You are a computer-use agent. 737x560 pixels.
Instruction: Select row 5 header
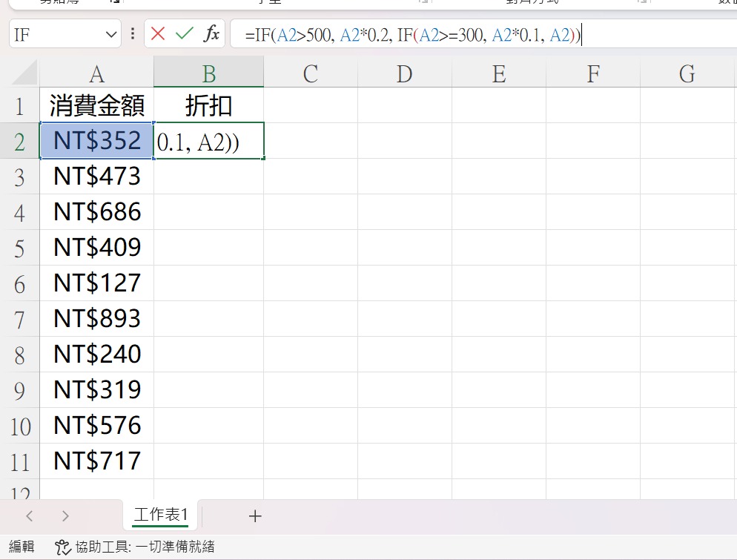[19, 248]
